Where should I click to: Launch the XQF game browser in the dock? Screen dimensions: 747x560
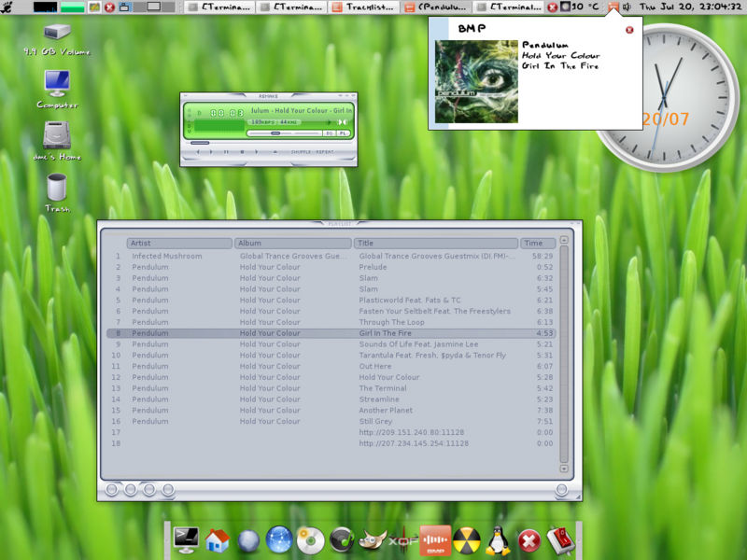coord(403,541)
